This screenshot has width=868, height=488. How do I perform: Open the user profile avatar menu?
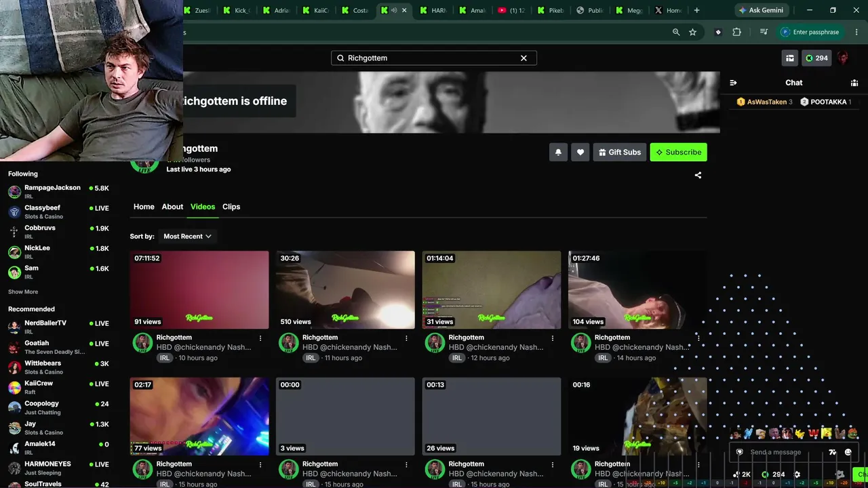coord(843,58)
